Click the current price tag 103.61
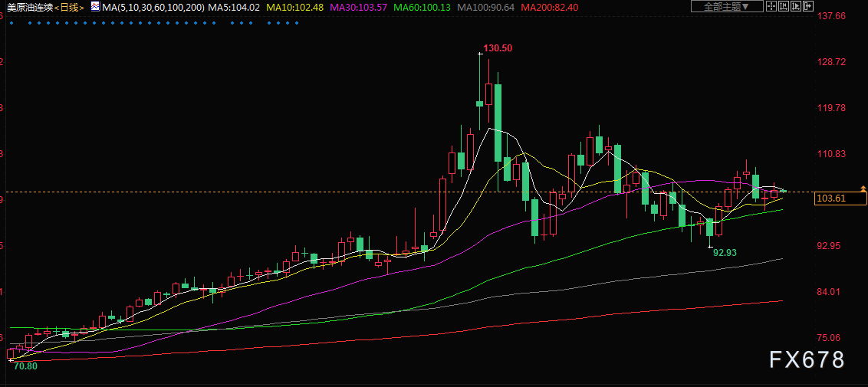 click(840, 198)
